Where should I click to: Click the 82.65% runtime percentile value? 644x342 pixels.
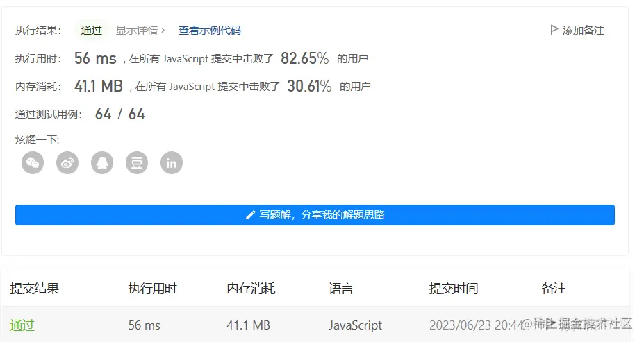click(x=305, y=58)
